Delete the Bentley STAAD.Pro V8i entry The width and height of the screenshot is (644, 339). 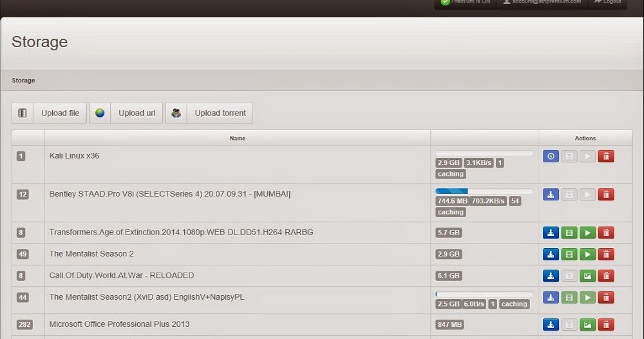[x=606, y=195]
